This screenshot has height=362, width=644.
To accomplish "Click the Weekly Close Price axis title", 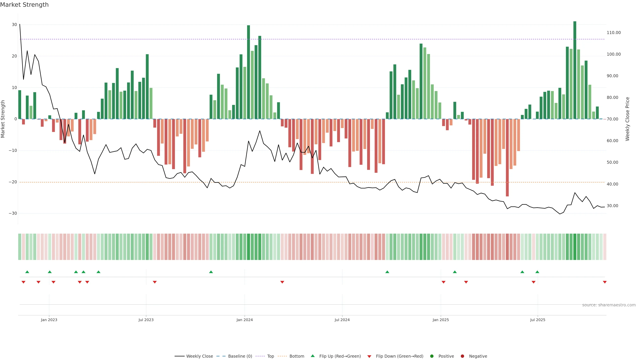I will tap(628, 119).
